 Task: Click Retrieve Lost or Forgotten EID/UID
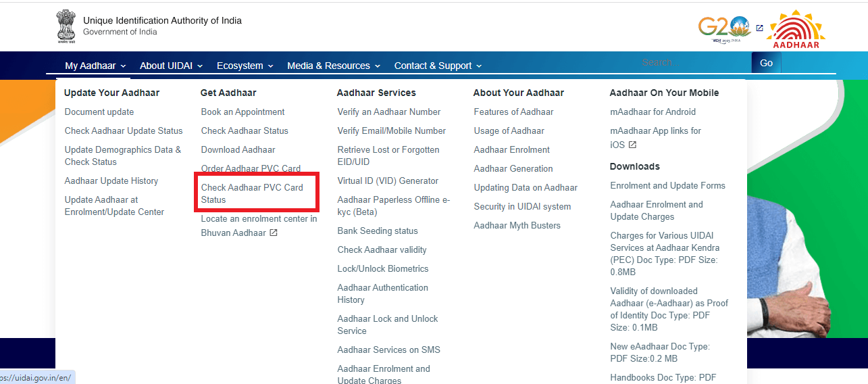pyautogui.click(x=388, y=156)
